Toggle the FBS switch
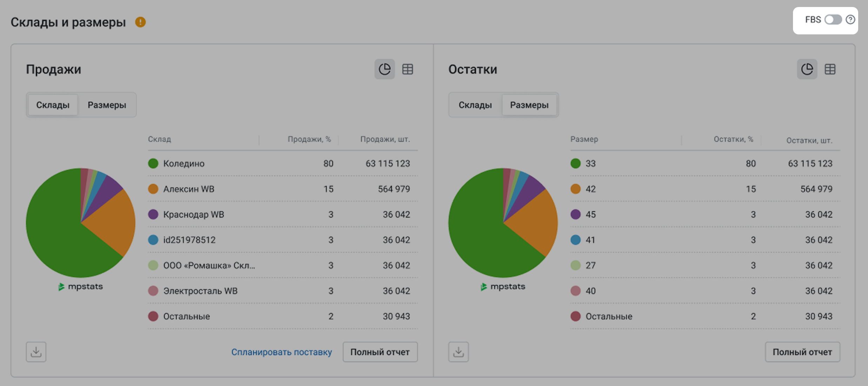868x386 pixels. coord(833,20)
